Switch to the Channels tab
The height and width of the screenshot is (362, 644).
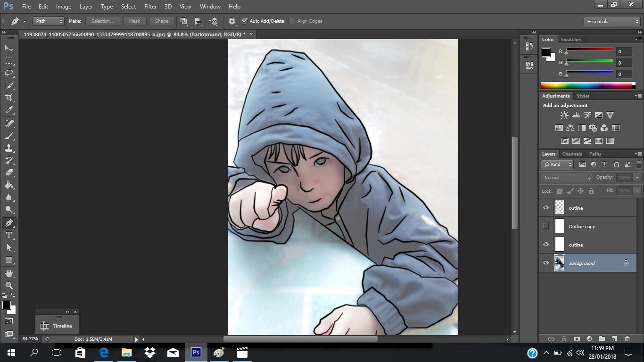(x=572, y=154)
